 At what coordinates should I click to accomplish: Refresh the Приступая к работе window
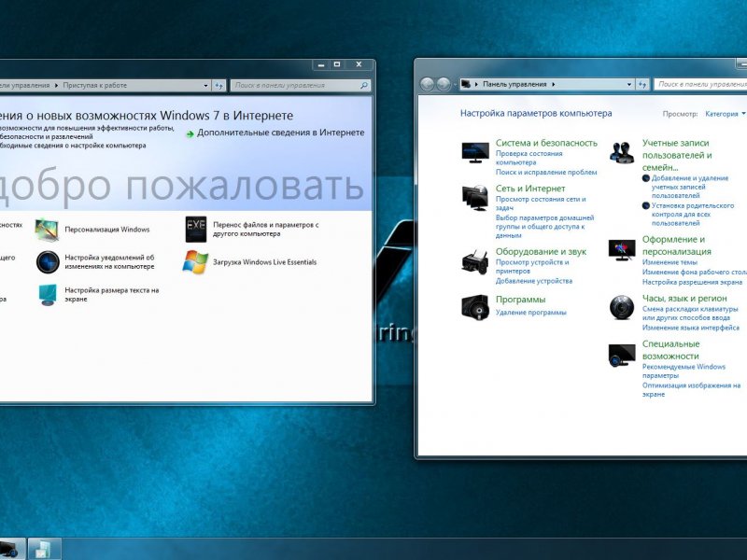tap(218, 86)
